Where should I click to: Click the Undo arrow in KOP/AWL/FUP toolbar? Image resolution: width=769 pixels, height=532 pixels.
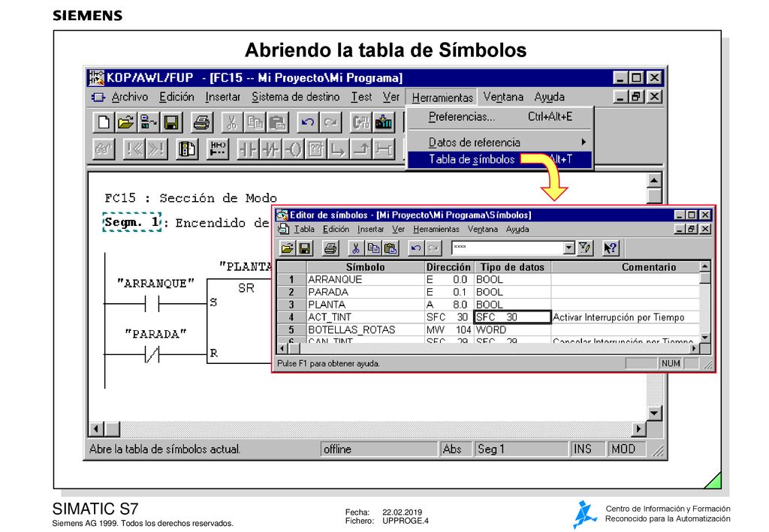click(x=307, y=122)
